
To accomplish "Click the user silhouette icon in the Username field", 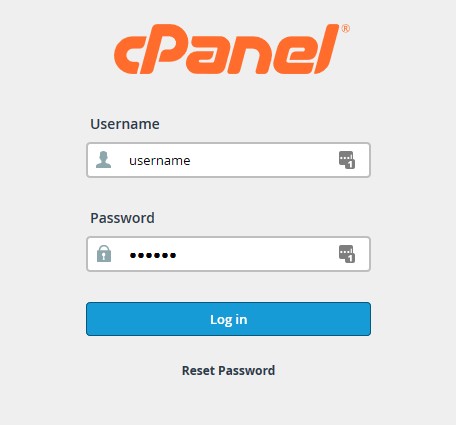I will [103, 160].
